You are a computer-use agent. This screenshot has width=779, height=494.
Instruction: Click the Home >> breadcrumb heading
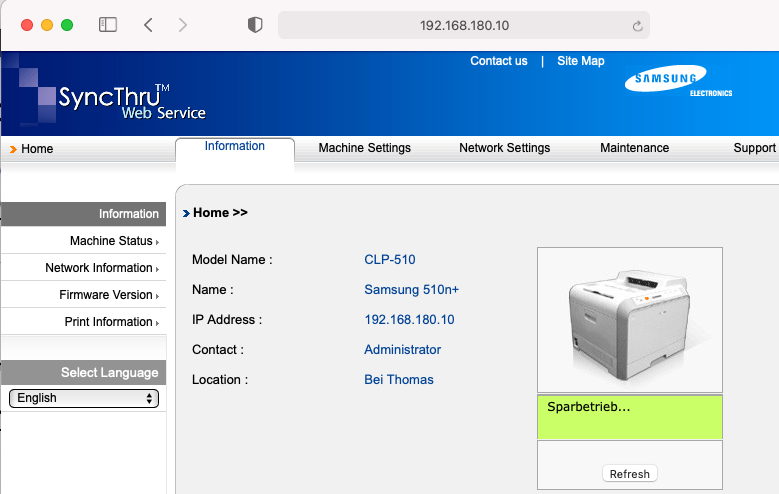coord(220,213)
